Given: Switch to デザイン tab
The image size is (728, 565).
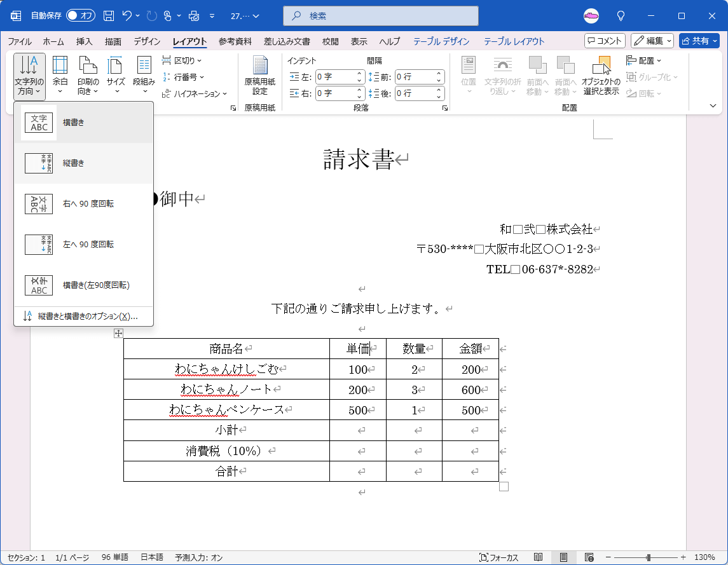Looking at the screenshot, I should pos(147,41).
